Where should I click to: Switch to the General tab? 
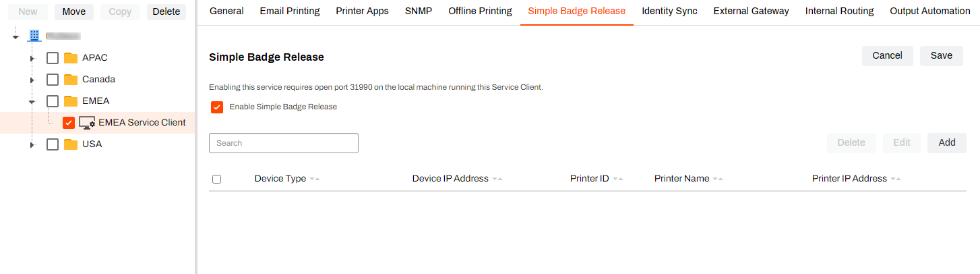226,11
